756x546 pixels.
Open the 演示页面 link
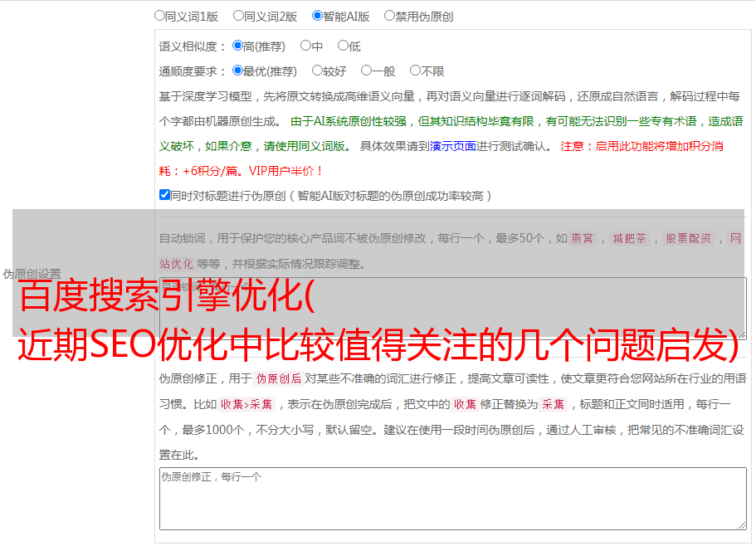pos(452,146)
